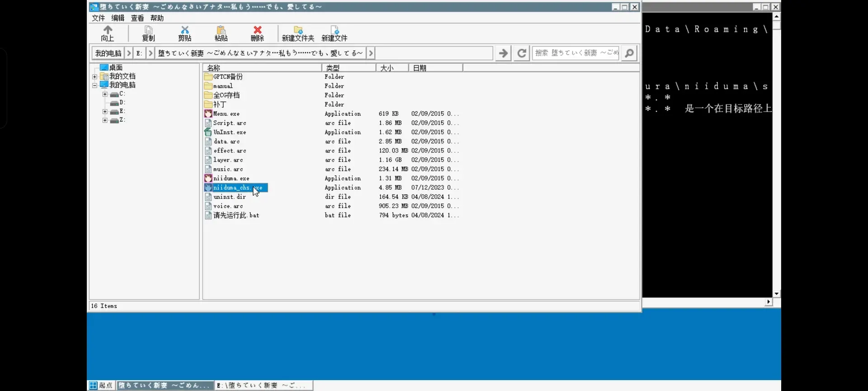Click the 1.16 GB size of layer.arc
Image resolution: width=868 pixels, height=391 pixels.
[x=390, y=160]
